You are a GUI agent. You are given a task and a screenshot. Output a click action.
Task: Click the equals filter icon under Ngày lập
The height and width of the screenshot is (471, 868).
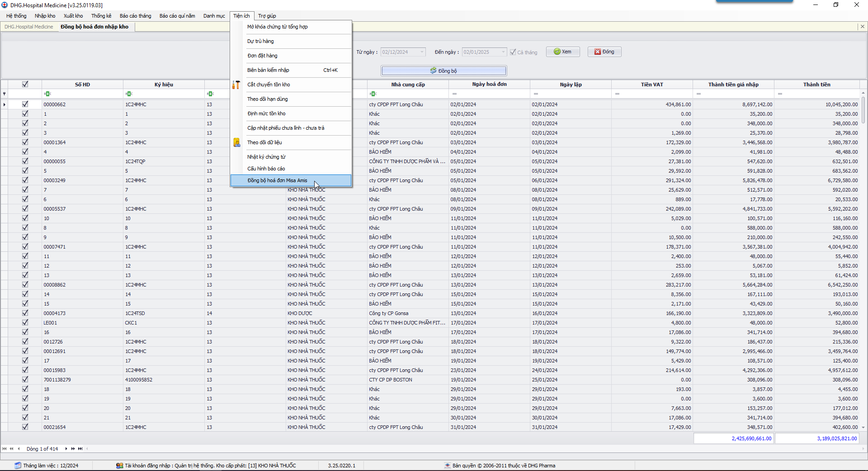click(536, 94)
